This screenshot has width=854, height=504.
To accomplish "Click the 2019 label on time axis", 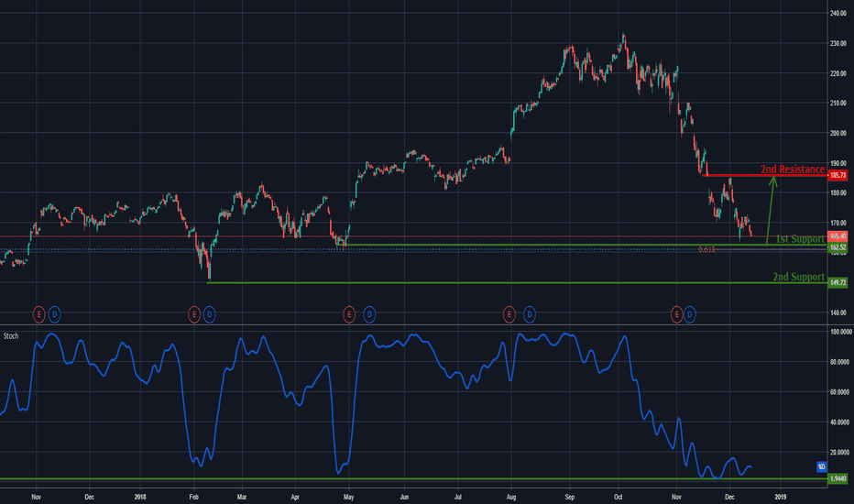I will (781, 497).
